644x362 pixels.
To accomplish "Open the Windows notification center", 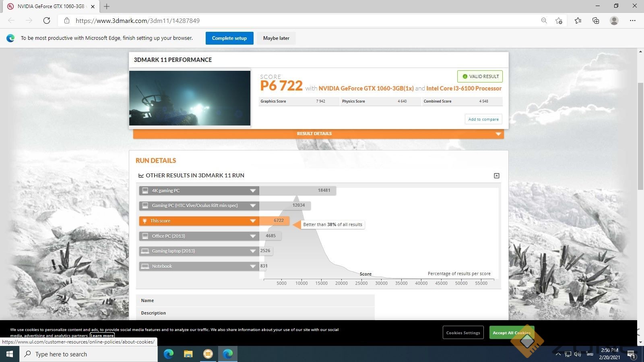I will (631, 354).
